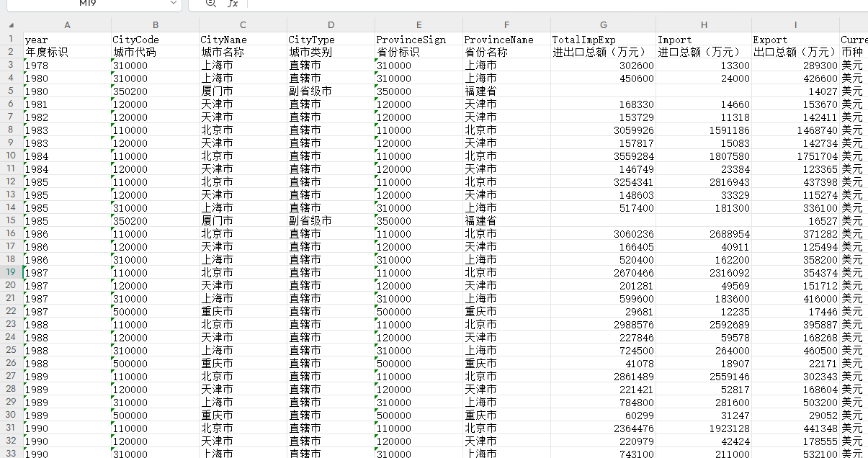Open the fx insert function icon
868x458 pixels.
(232, 4)
